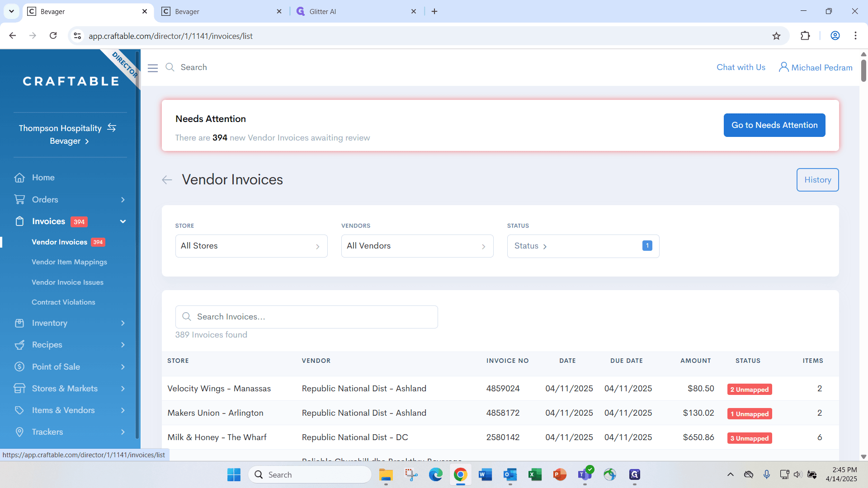Sort table by DUE DATE column header

pos(626,361)
